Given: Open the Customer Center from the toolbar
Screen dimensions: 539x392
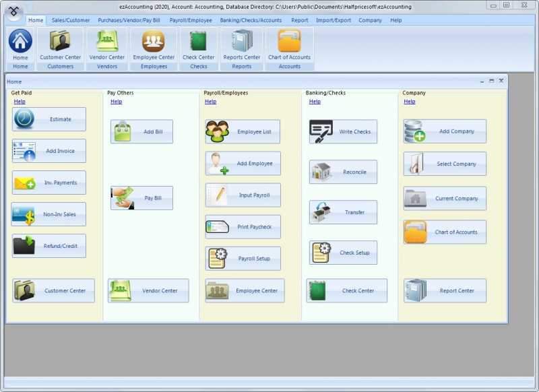Looking at the screenshot, I should click(59, 47).
